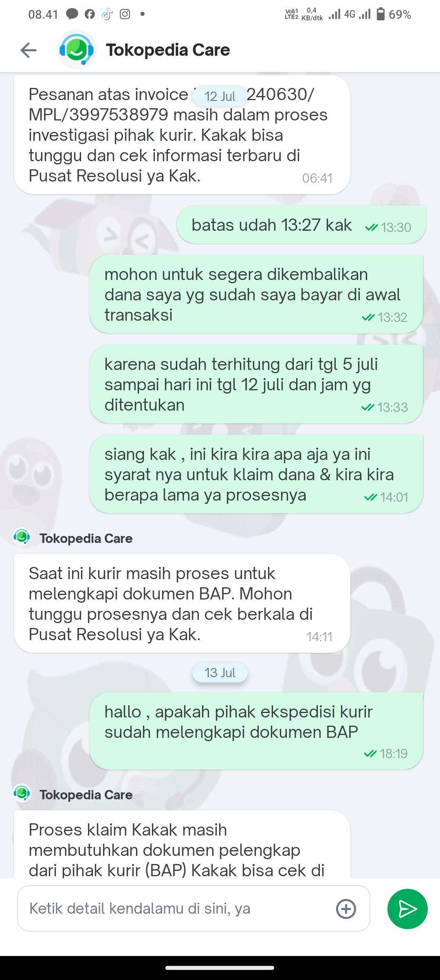Open the attachment plus icon

(x=346, y=909)
